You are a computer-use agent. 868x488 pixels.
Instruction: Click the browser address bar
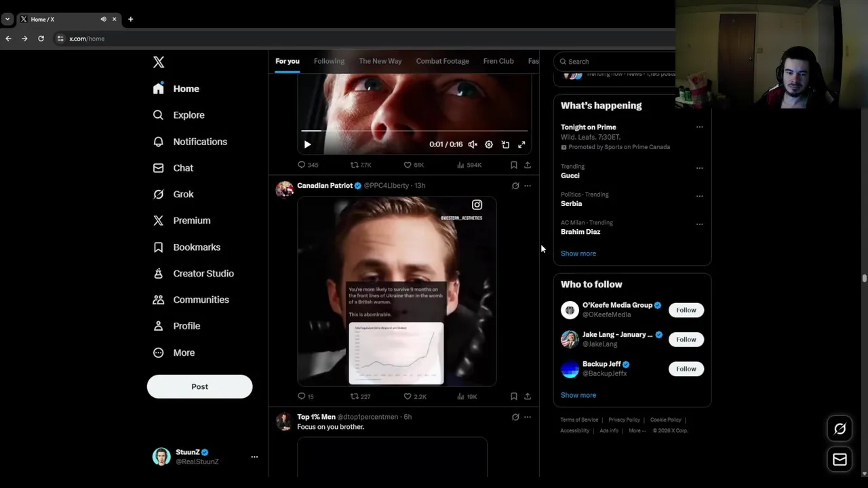click(x=363, y=39)
